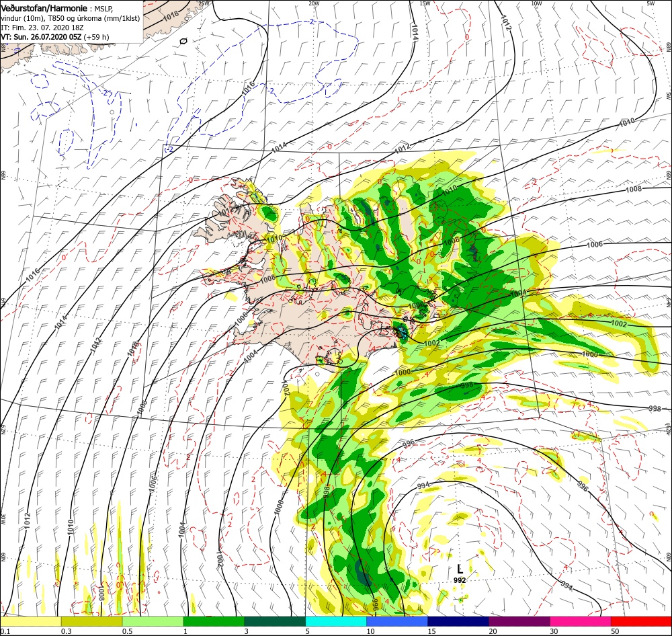Click the '(+59 h)' forecast offset text
The width and height of the screenshot is (672, 636).
coord(96,37)
